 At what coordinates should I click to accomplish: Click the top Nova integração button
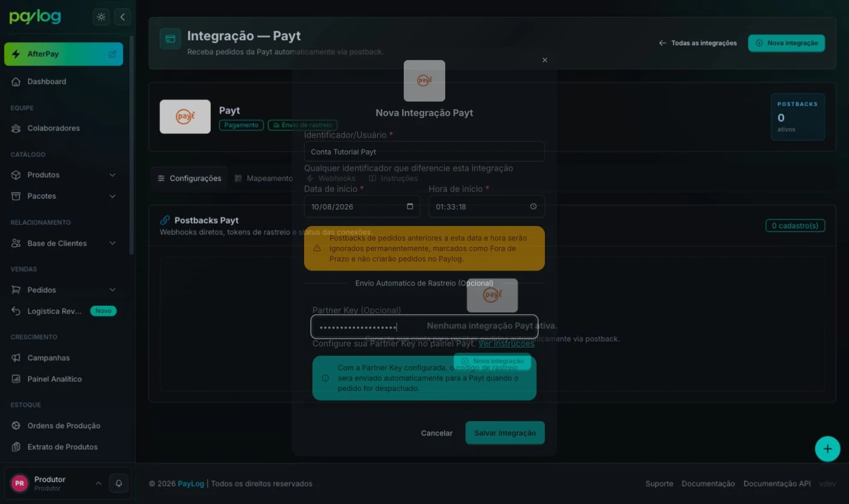pos(787,43)
